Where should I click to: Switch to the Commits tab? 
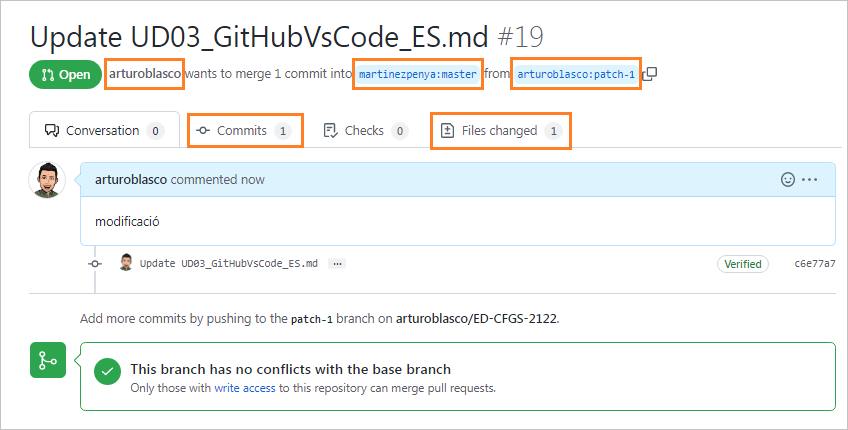pos(246,130)
